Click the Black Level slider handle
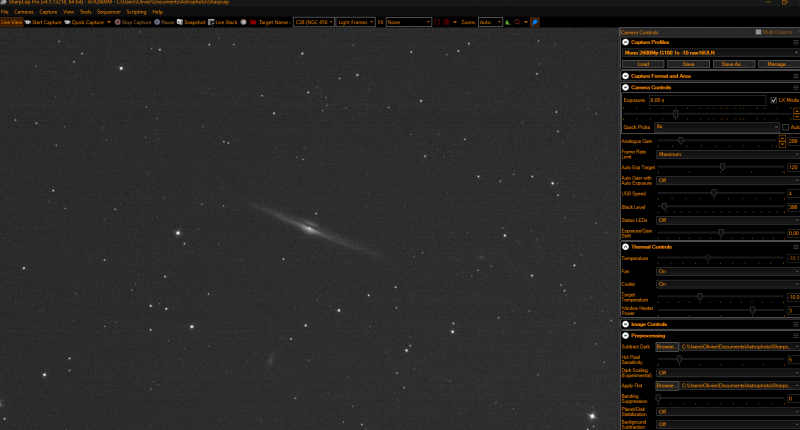This screenshot has height=430, width=800. pyautogui.click(x=664, y=207)
